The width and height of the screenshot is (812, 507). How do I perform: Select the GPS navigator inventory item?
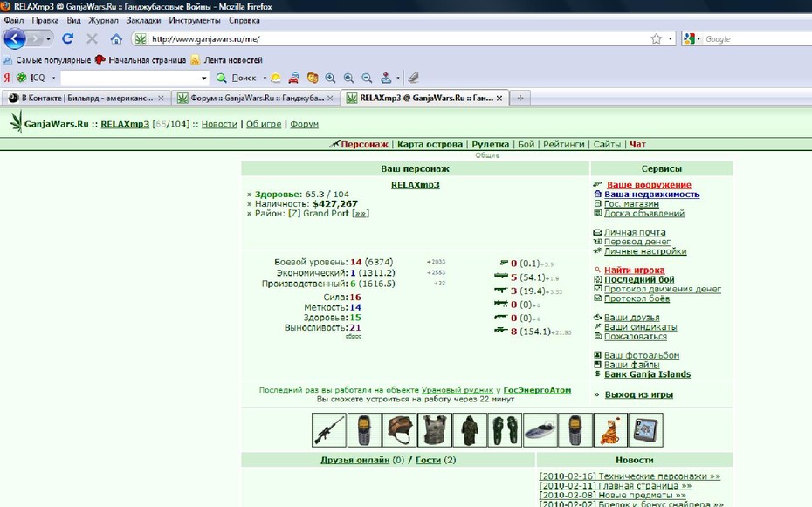point(646,430)
